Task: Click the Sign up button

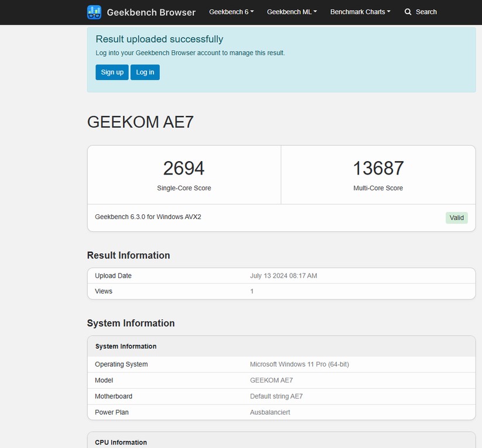Action: (112, 72)
